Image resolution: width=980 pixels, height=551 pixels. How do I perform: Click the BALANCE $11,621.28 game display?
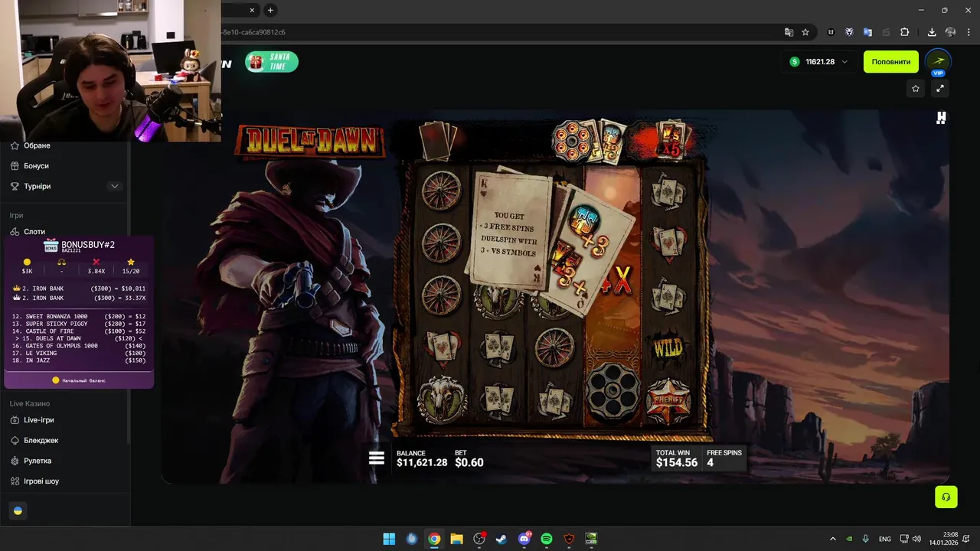pos(422,458)
